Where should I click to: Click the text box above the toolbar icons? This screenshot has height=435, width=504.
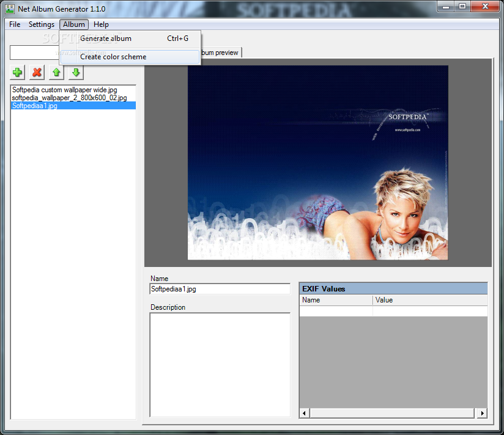(35, 53)
